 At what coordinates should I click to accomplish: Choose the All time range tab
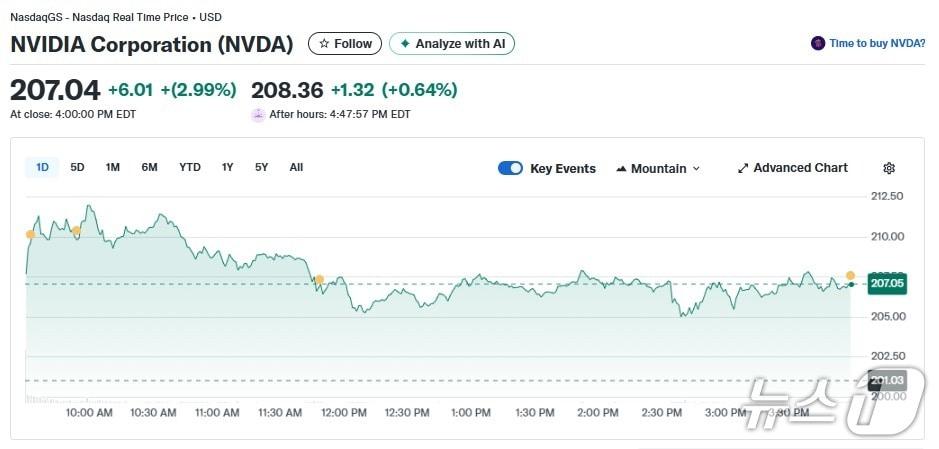296,167
